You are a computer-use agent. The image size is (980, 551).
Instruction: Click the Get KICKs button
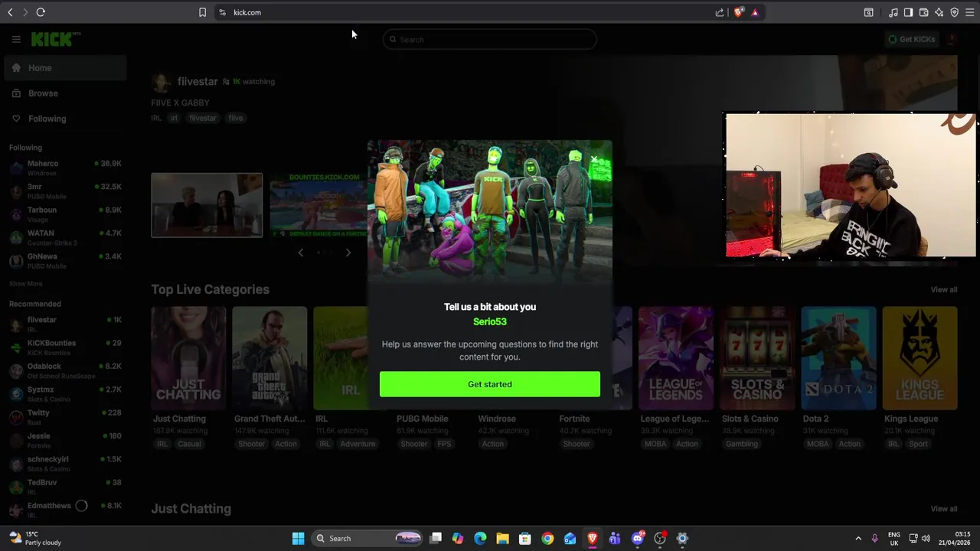(x=911, y=39)
